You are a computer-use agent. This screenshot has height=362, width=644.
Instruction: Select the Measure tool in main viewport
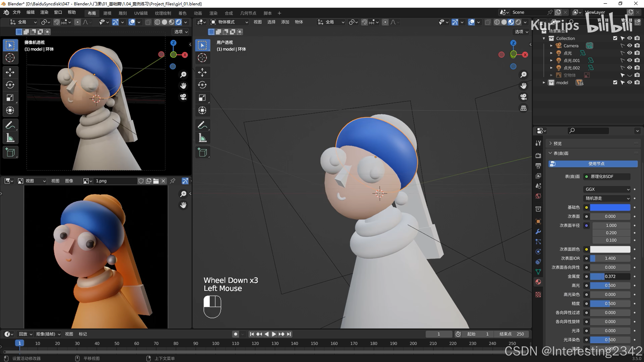click(x=202, y=138)
